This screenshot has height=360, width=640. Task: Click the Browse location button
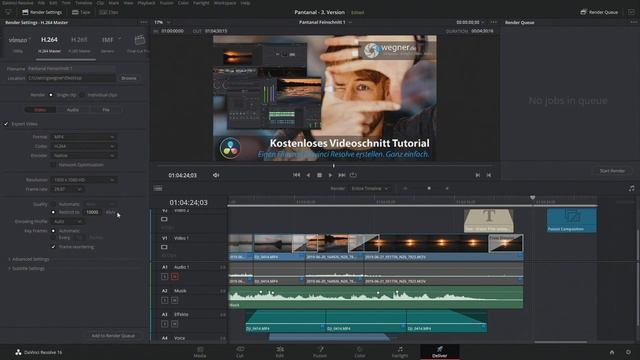pos(129,78)
